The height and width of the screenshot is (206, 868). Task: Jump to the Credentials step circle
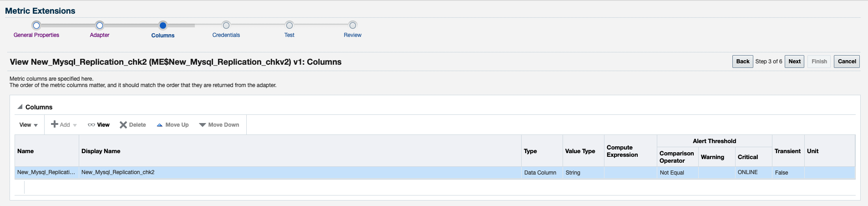226,26
